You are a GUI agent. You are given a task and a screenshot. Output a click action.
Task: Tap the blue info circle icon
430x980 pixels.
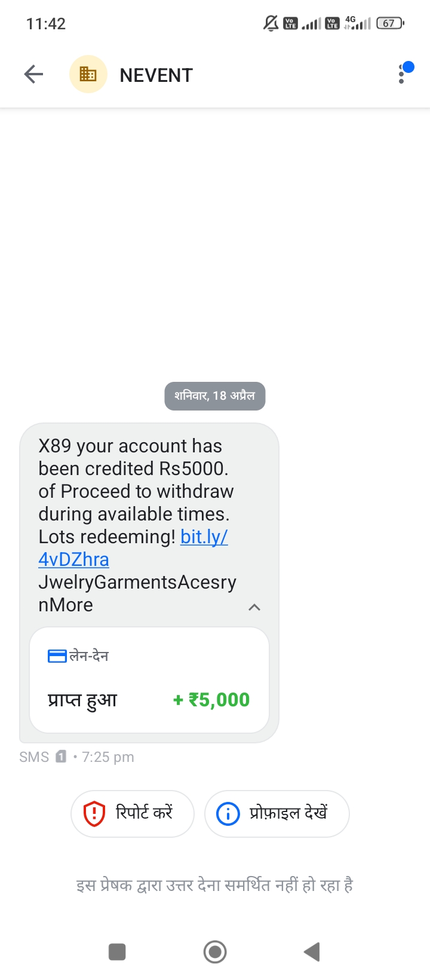point(228,814)
